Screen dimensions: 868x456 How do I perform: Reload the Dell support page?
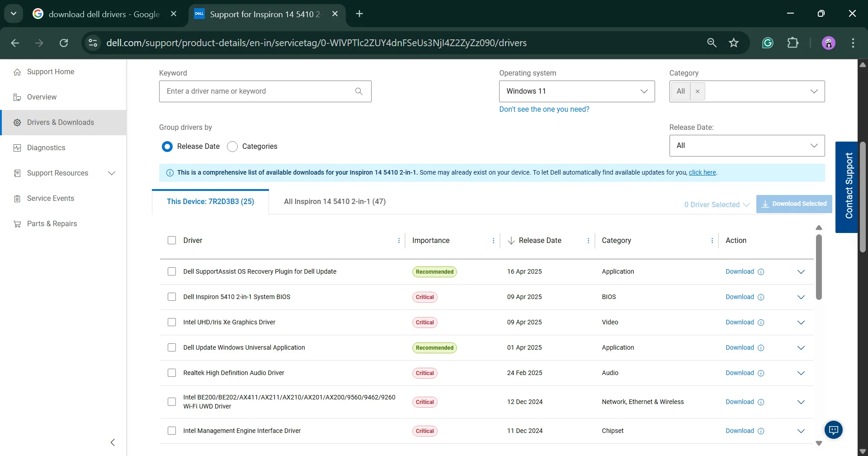click(64, 43)
